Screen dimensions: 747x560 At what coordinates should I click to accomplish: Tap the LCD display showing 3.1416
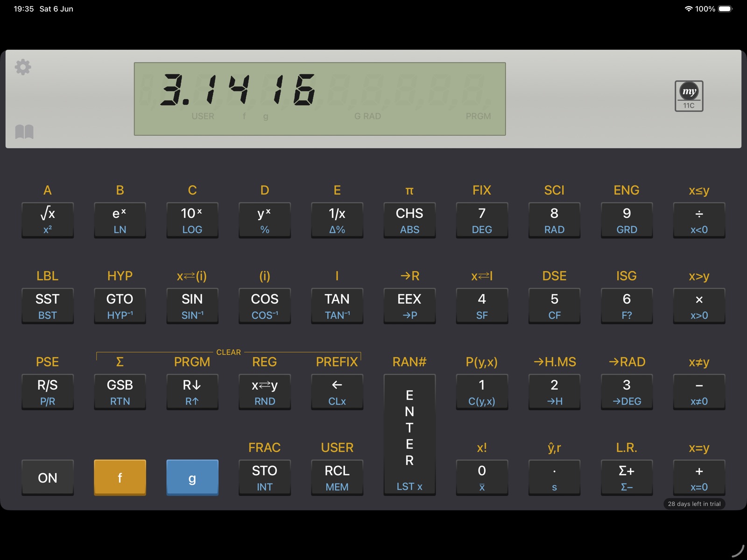coord(320,99)
